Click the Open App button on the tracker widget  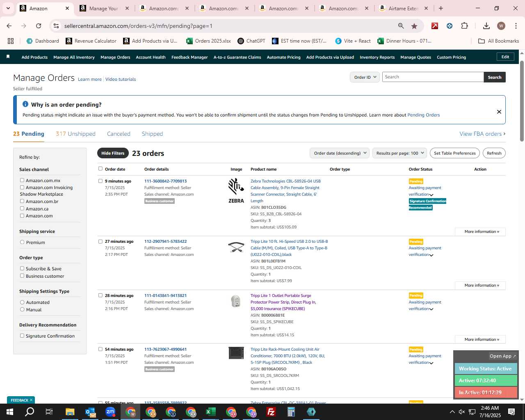tap(503, 356)
